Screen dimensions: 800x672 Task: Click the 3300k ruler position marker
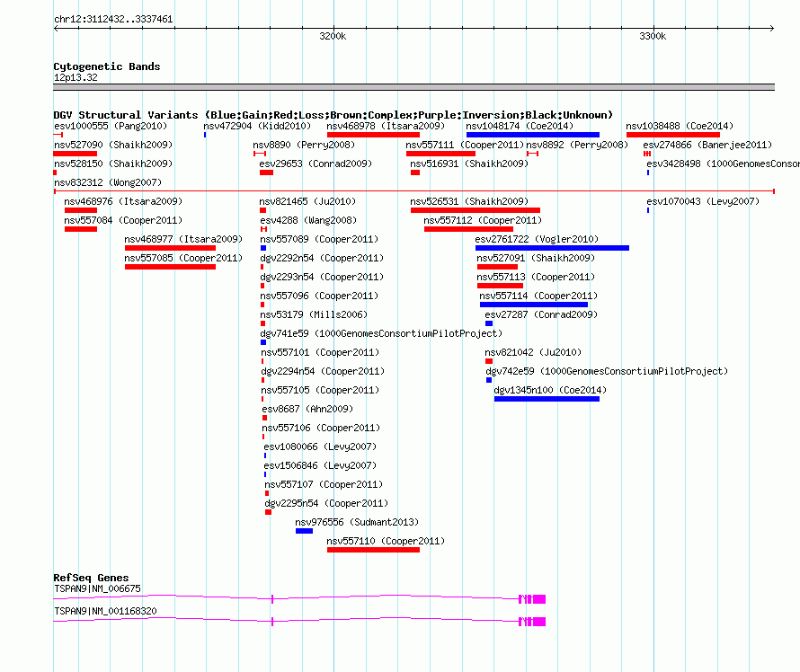pos(653,36)
